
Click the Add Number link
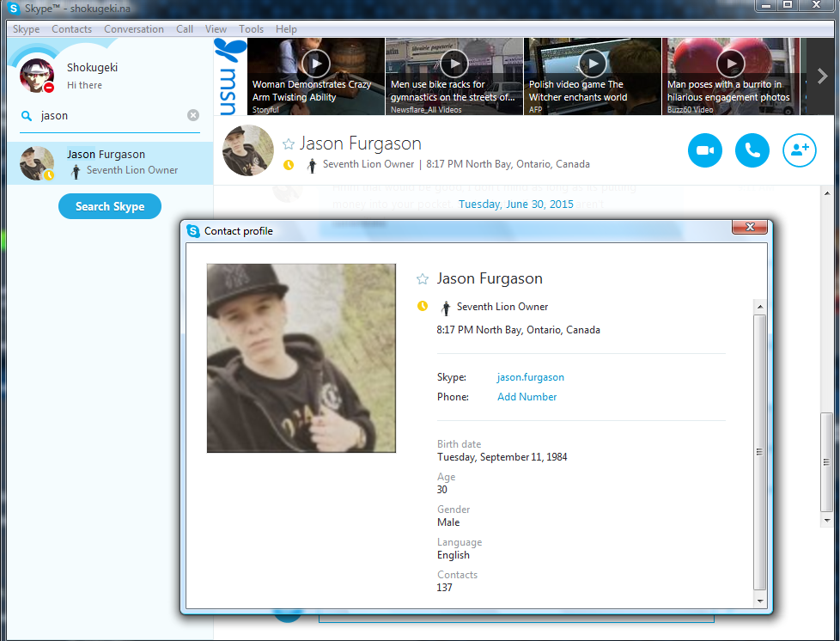pos(527,397)
